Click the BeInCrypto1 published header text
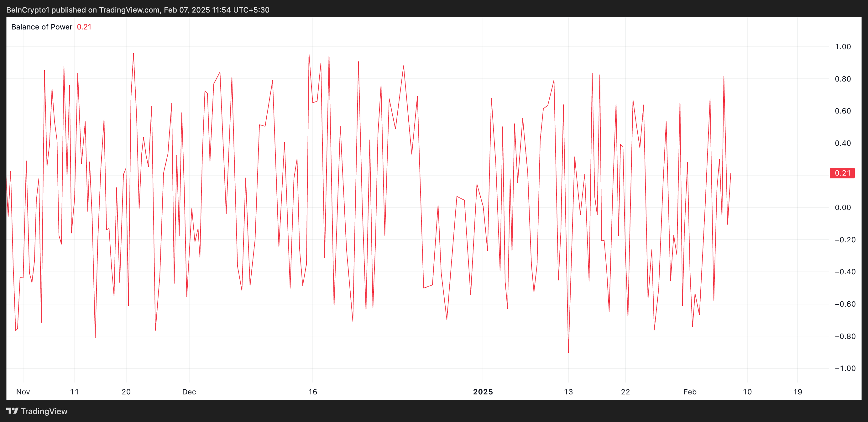868x422 pixels. coord(138,10)
